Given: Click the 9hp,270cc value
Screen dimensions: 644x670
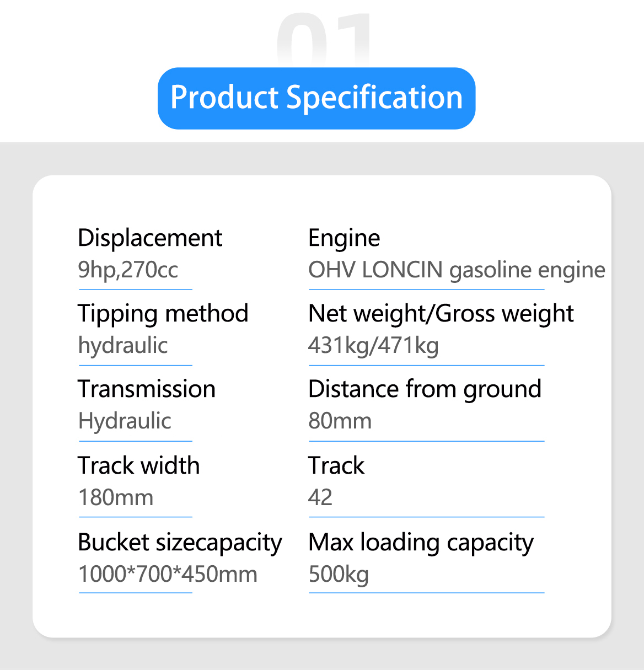Looking at the screenshot, I should coord(128,270).
